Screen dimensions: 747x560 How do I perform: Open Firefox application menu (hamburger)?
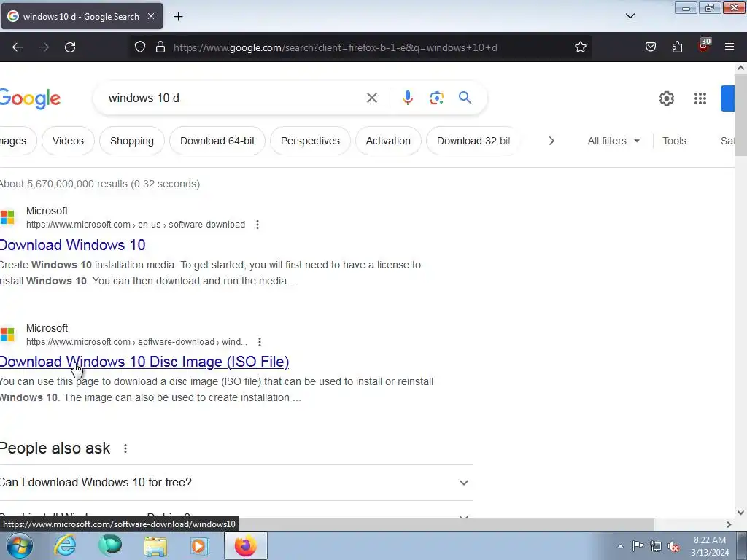(729, 47)
